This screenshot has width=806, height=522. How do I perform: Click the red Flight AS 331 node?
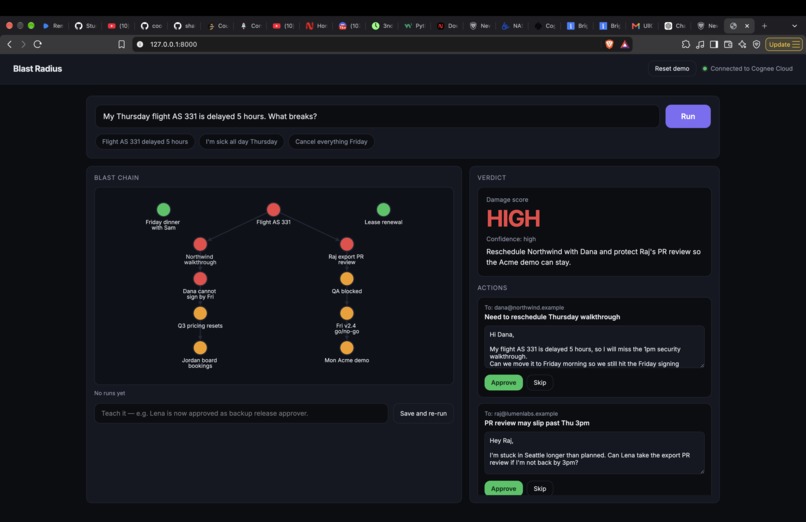click(273, 210)
